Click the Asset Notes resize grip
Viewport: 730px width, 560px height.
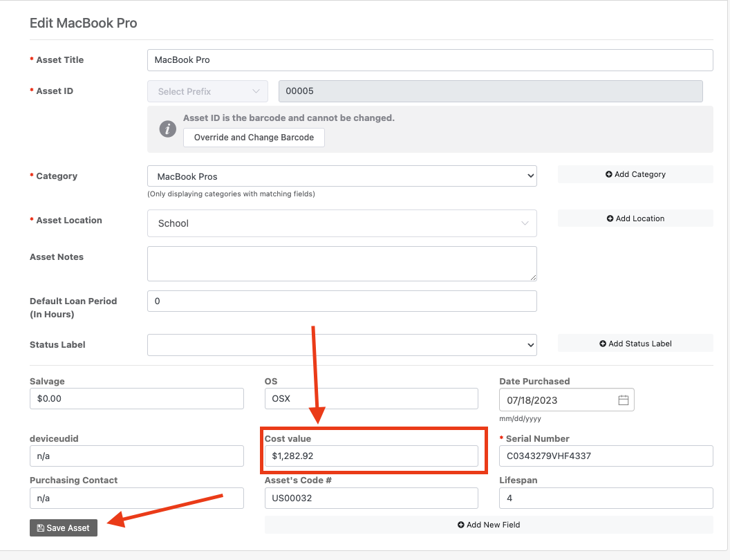(x=533, y=277)
